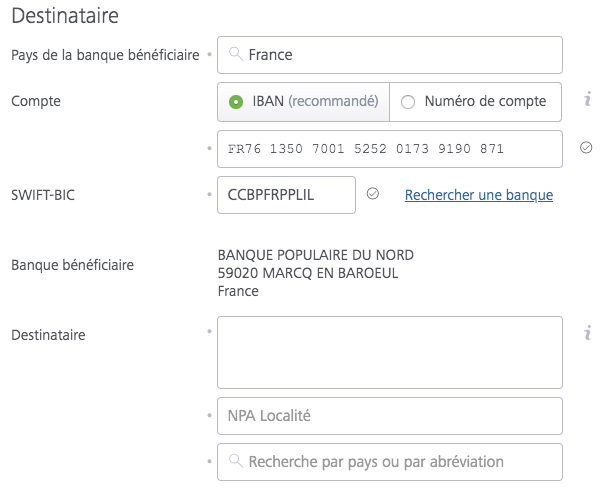Click the 'Pays de la banque bénéficiaire' label
608x487 pixels.
[x=105, y=55]
